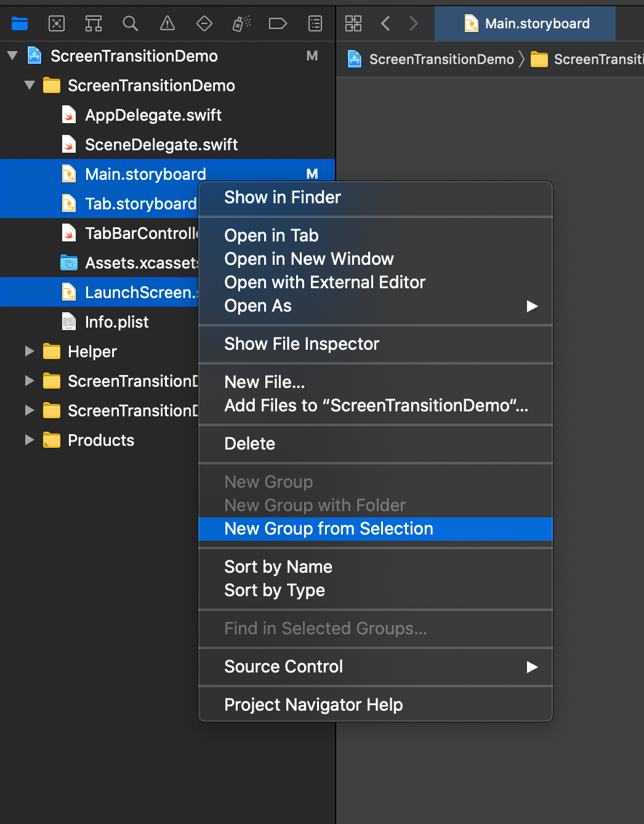The height and width of the screenshot is (824, 644).
Task: Open the Debug navigator spray icon
Action: pyautogui.click(x=241, y=24)
